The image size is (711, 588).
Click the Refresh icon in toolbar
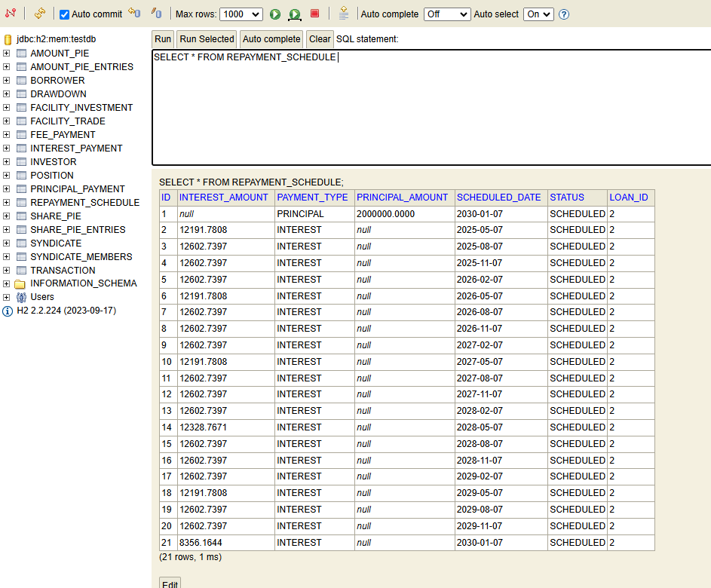39,14
